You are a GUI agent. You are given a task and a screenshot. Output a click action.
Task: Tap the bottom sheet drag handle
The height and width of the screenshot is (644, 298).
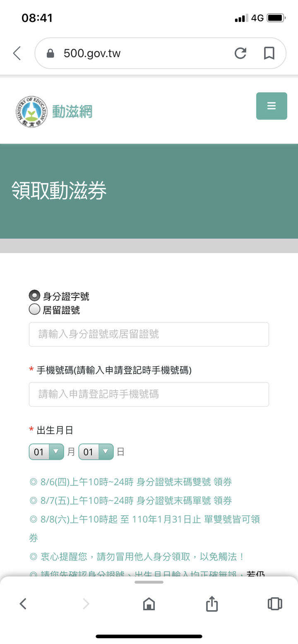(149, 582)
